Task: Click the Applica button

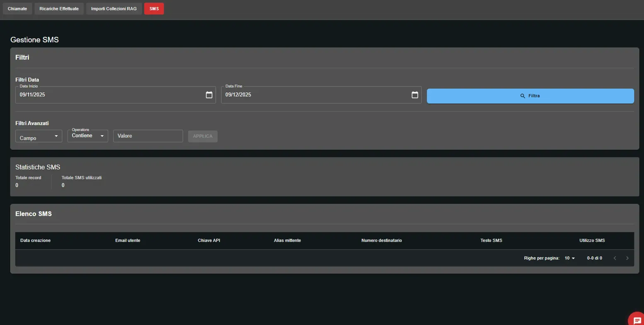Action: (x=203, y=136)
